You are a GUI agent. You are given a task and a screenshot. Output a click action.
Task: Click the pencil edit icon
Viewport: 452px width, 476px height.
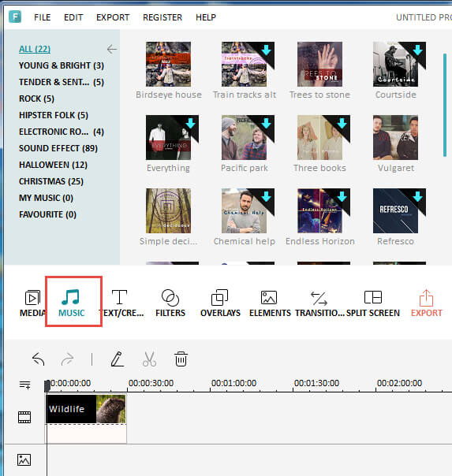pyautogui.click(x=118, y=359)
